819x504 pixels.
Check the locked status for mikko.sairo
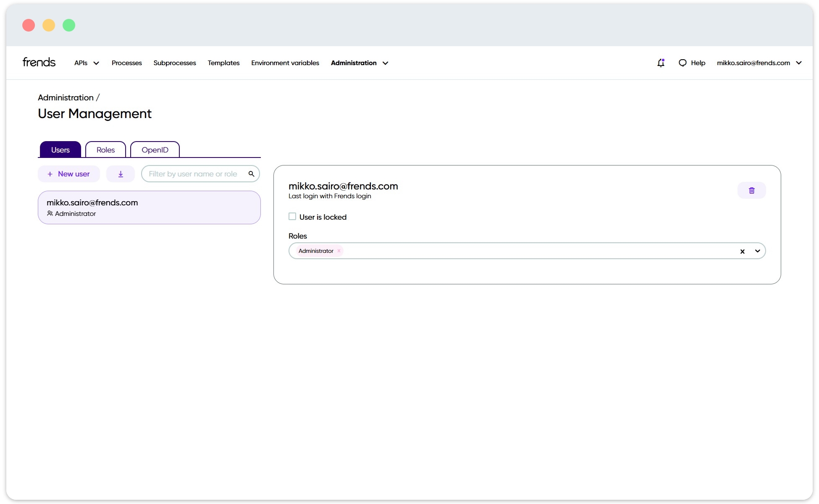click(x=292, y=216)
